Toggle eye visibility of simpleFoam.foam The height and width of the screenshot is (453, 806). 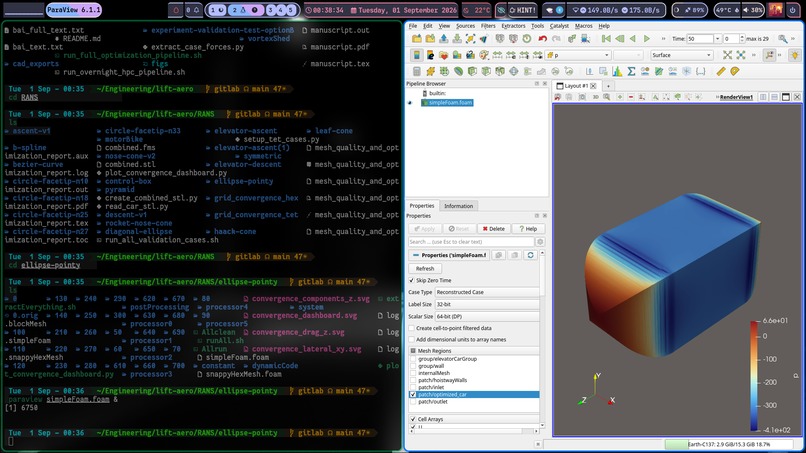click(x=410, y=103)
